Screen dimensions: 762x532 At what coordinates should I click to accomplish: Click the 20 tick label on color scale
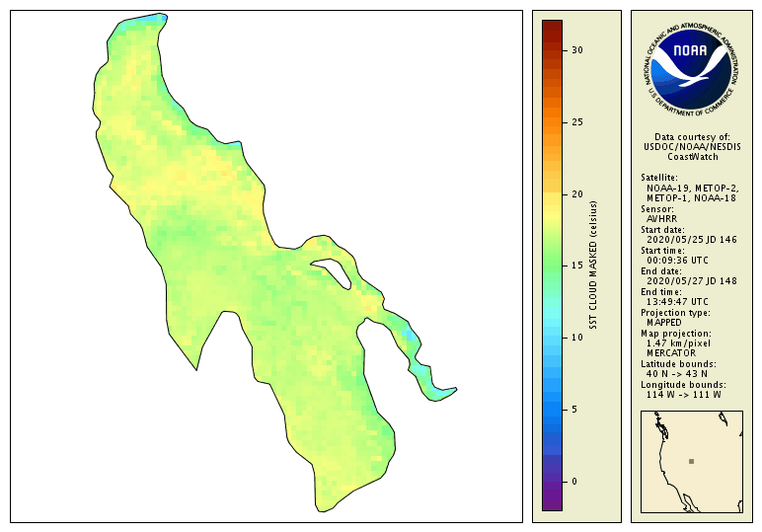(x=576, y=193)
